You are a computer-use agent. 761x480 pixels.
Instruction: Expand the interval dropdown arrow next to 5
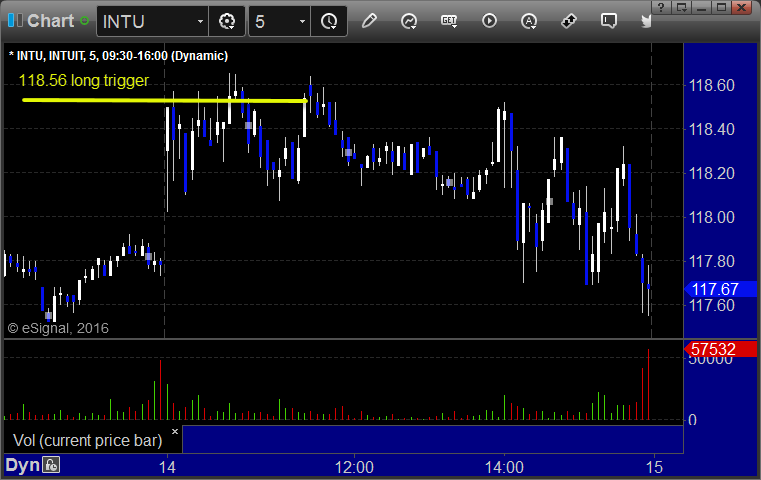click(302, 21)
